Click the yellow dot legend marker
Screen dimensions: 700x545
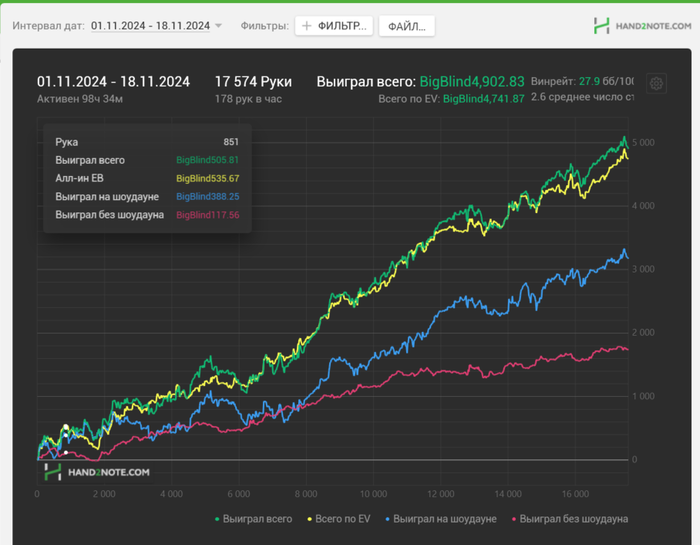click(309, 519)
